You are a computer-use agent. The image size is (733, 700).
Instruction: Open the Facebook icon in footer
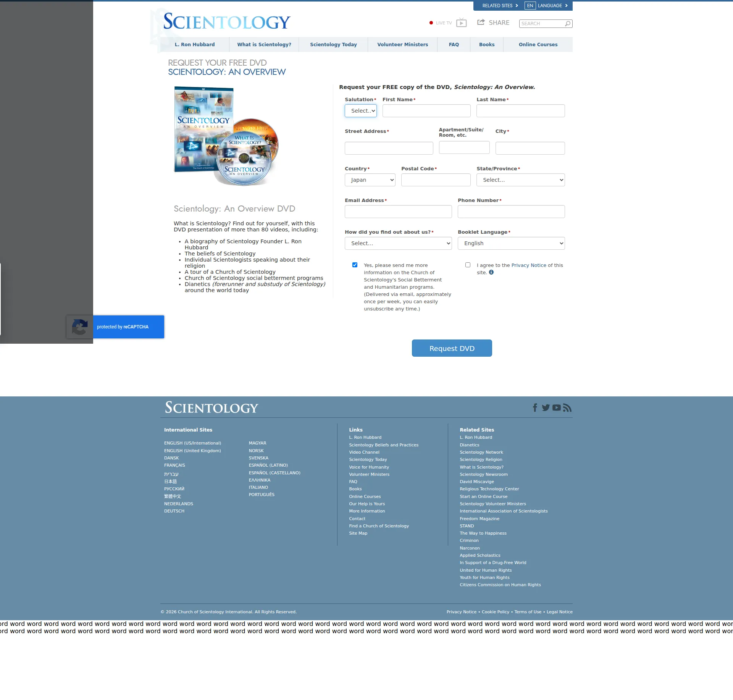click(x=535, y=408)
